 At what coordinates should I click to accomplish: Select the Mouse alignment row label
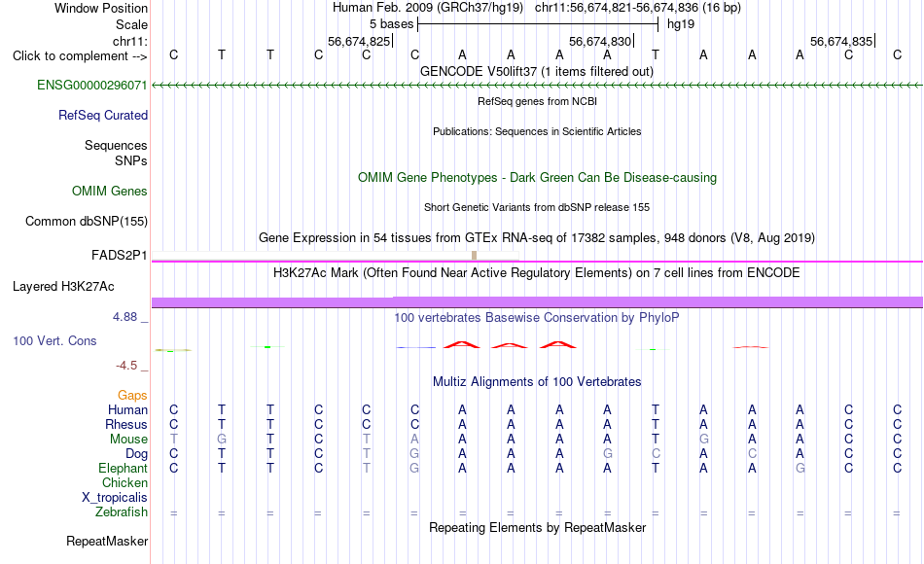[128, 440]
